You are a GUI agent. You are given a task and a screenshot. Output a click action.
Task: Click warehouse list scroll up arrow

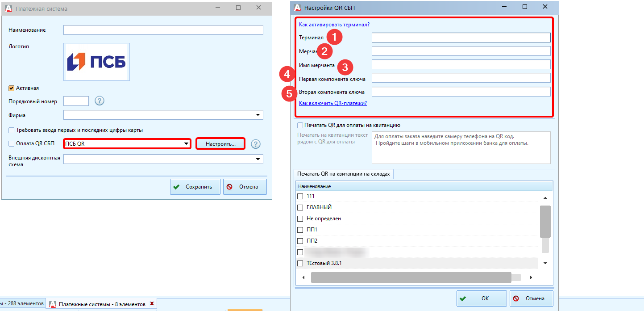545,198
